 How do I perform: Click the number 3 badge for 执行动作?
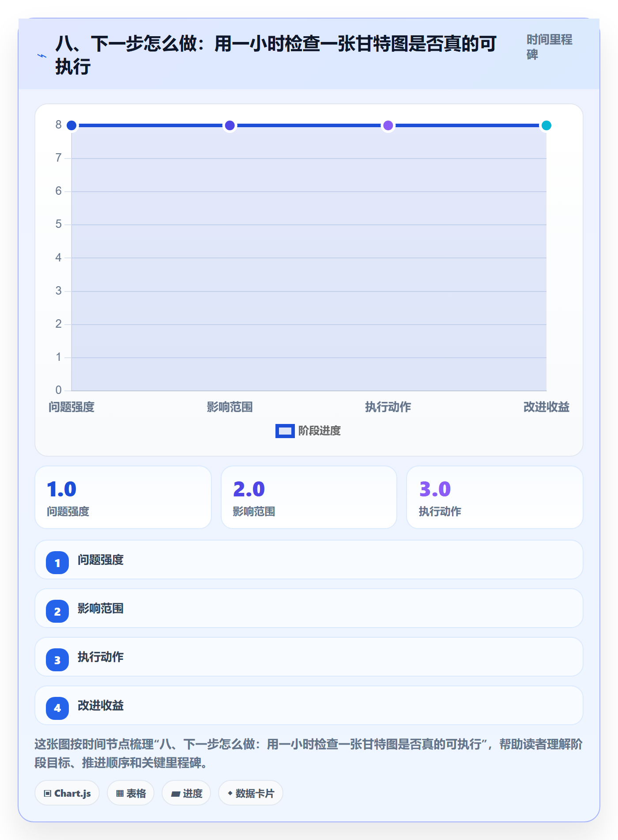pos(57,660)
